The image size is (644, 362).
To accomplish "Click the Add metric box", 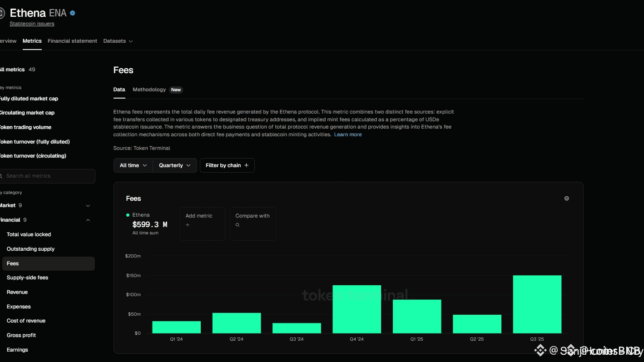I will click(x=203, y=224).
